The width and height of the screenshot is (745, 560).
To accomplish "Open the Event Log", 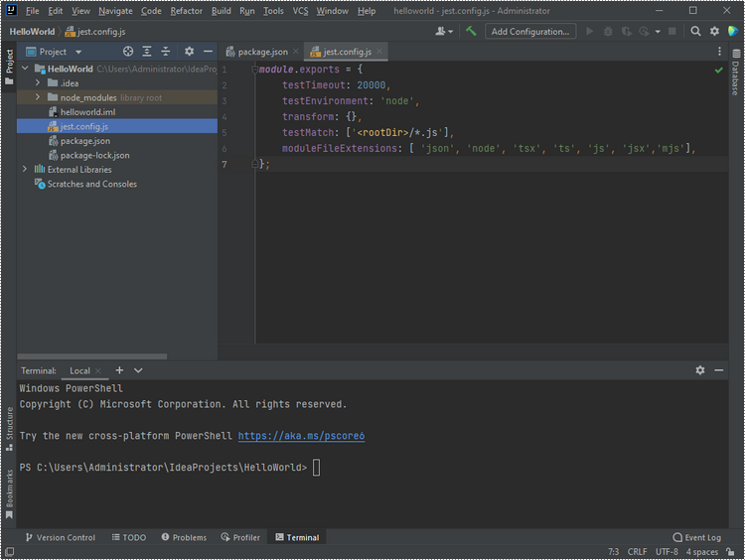I will pos(697,537).
